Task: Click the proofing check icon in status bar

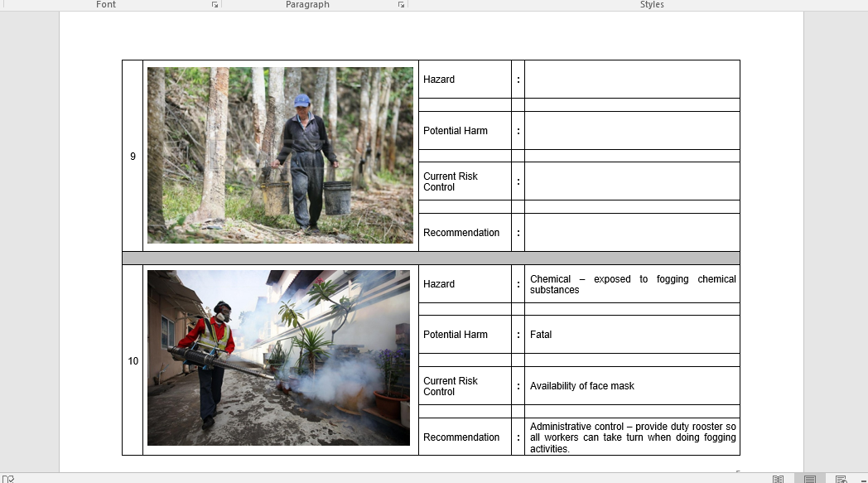Action: pos(8,478)
